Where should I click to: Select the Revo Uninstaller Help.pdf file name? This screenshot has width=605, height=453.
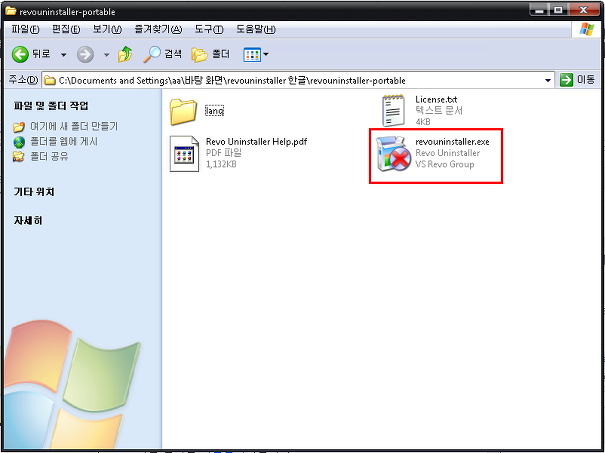pos(257,142)
